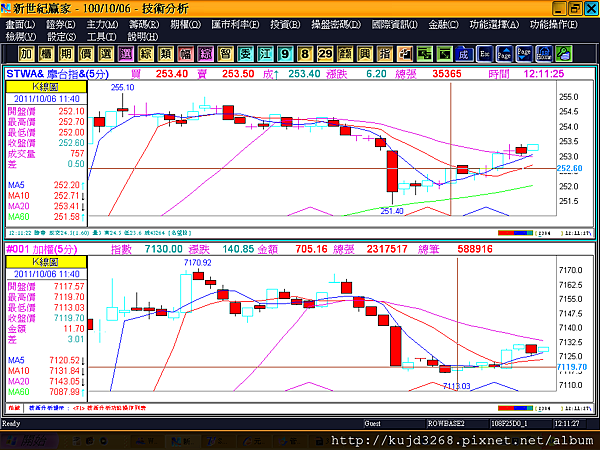Image resolution: width=600 pixels, height=450 pixels.
Task: Click the 類 (category) toolbar icon
Action: [165, 54]
